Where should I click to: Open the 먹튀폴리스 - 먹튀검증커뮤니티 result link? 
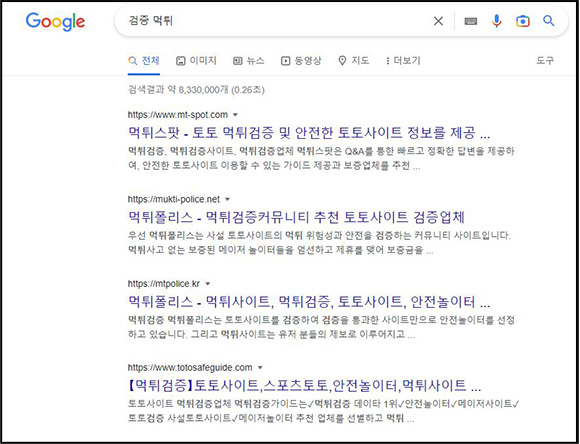pos(296,217)
